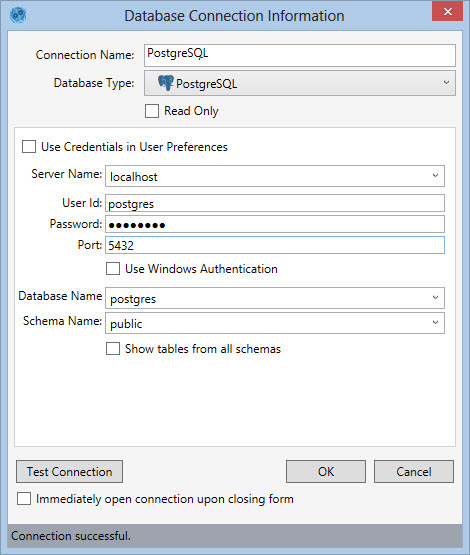Click the Cancel button
This screenshot has height=555, width=470.
tap(414, 471)
